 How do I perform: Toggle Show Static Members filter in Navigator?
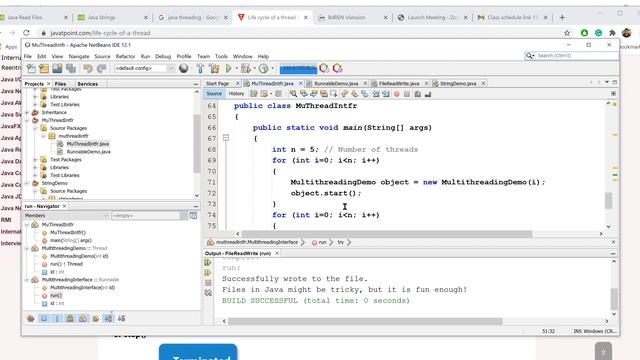tap(57, 318)
